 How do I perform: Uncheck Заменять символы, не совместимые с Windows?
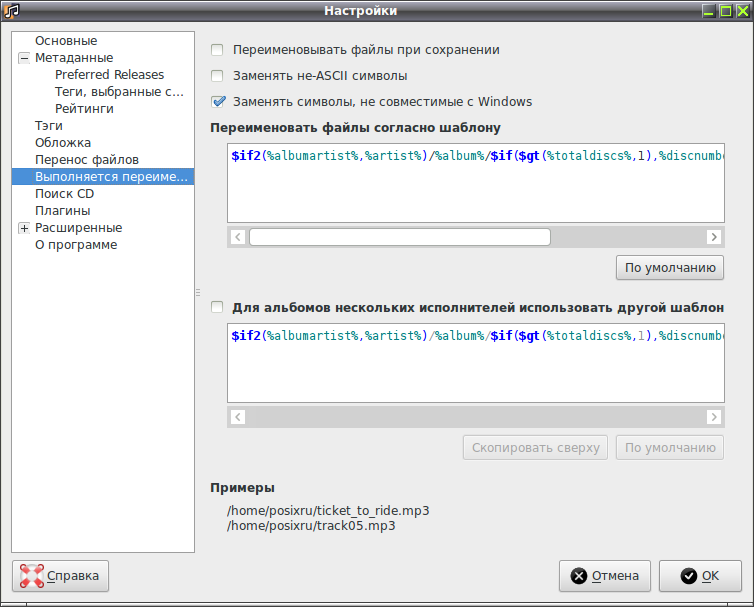(x=218, y=101)
